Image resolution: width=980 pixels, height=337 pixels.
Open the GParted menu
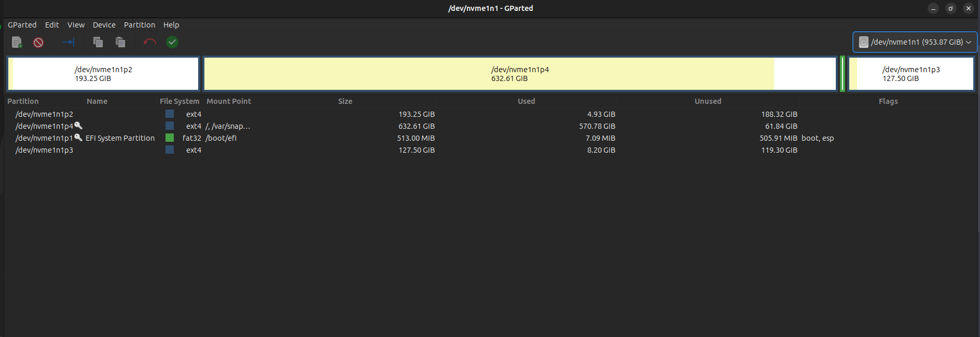point(22,25)
